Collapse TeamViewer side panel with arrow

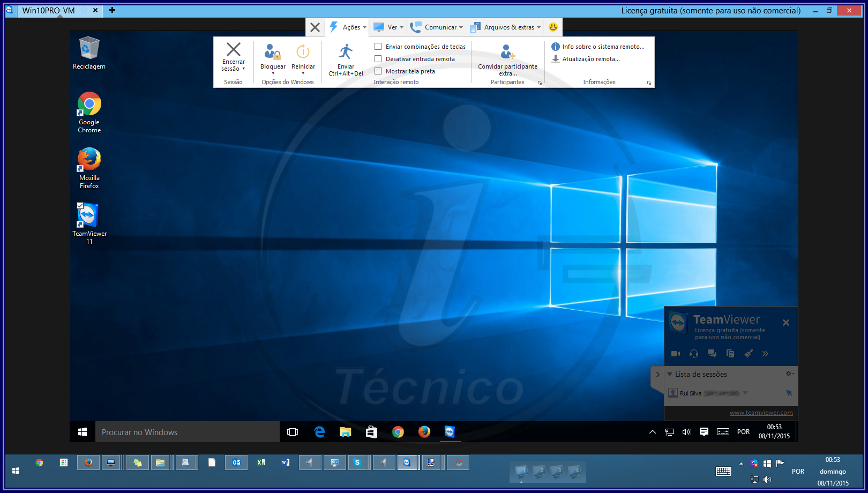pyautogui.click(x=657, y=375)
